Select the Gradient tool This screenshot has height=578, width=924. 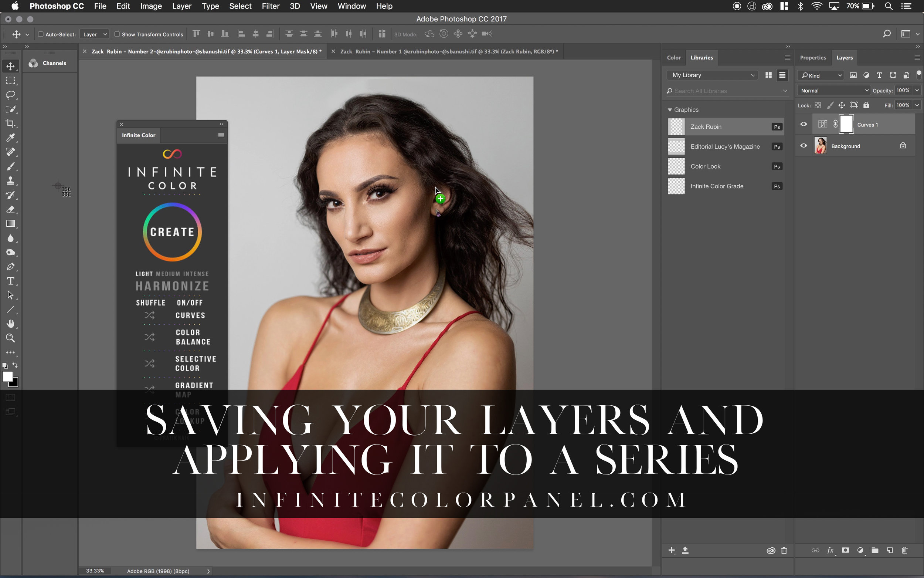(10, 224)
